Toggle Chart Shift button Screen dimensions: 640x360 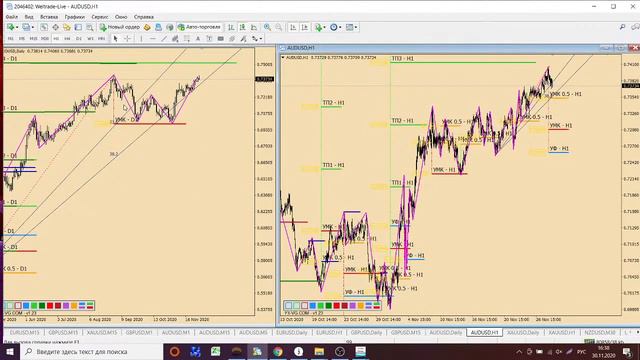coord(304,27)
